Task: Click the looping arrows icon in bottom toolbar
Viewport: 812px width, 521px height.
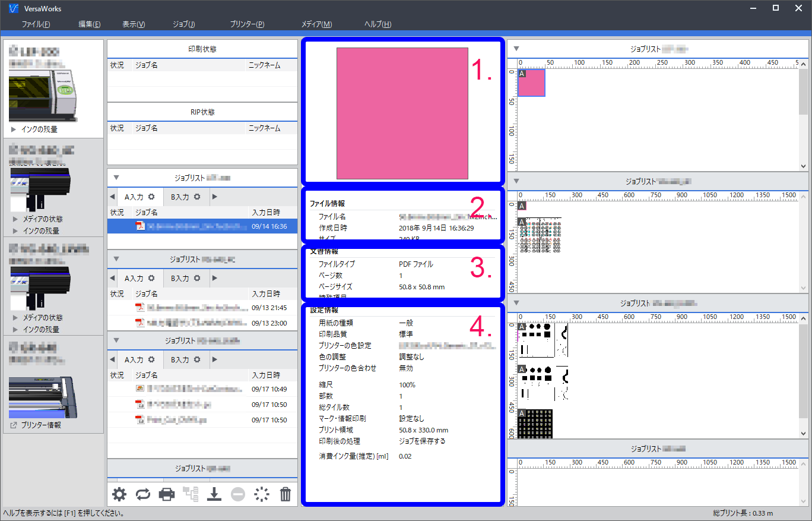Action: [x=143, y=494]
